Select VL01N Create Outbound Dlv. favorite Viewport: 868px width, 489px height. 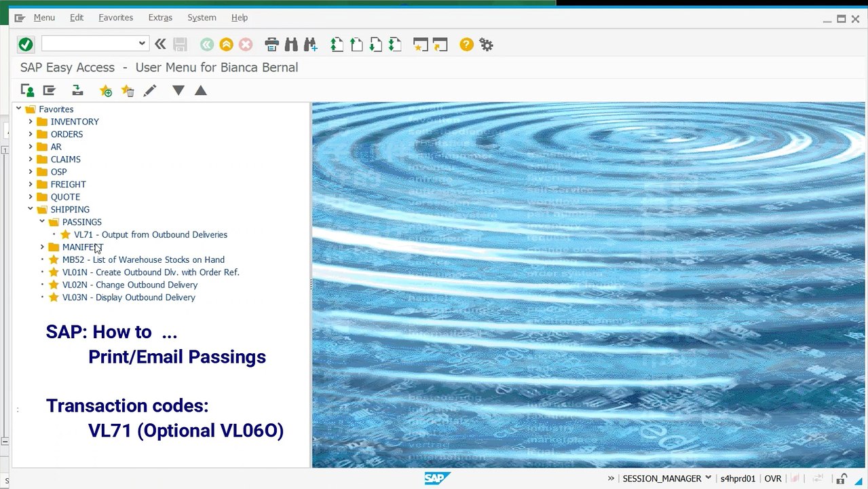[x=151, y=272]
